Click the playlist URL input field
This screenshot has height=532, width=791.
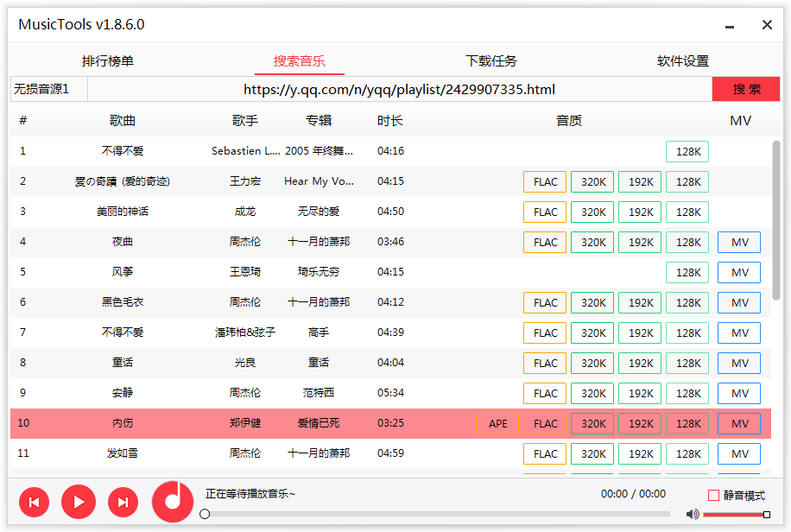tap(399, 90)
